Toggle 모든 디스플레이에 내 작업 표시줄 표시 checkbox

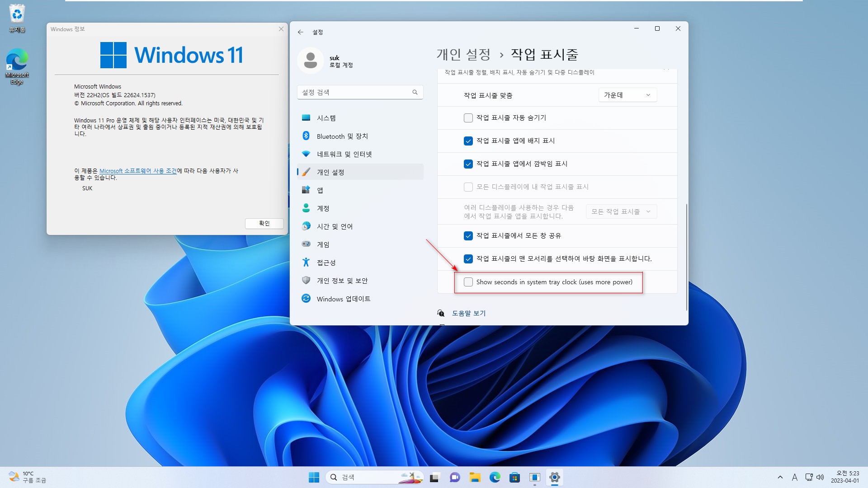tap(468, 187)
